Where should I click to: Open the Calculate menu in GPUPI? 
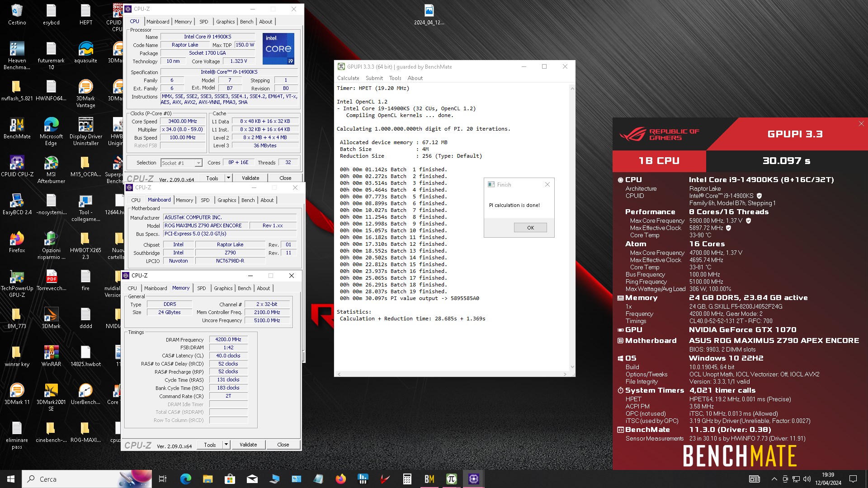[348, 78]
